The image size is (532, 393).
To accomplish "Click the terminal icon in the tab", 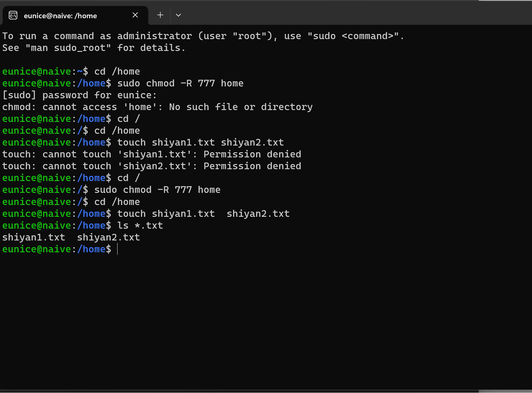I will 13,15.
